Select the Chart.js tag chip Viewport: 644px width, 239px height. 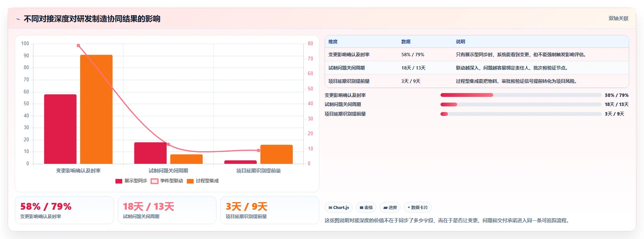point(339,207)
